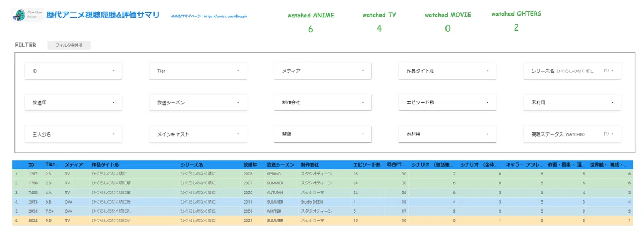
Task: Click the watched ANIME scorecard value 6
Action: point(310,29)
